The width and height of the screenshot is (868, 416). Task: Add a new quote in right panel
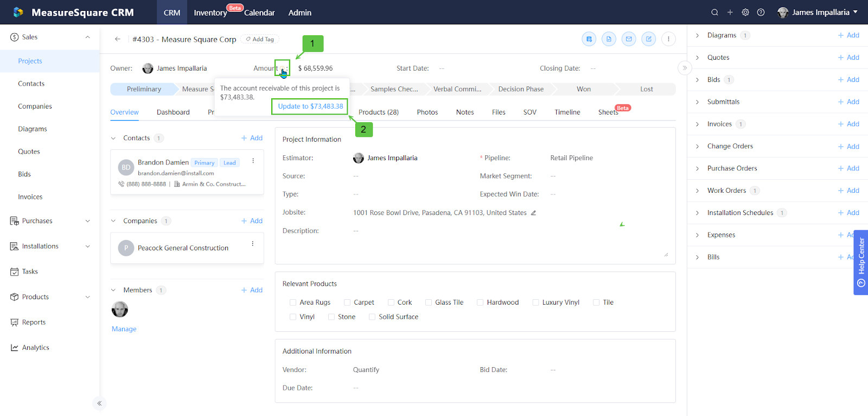coord(849,58)
